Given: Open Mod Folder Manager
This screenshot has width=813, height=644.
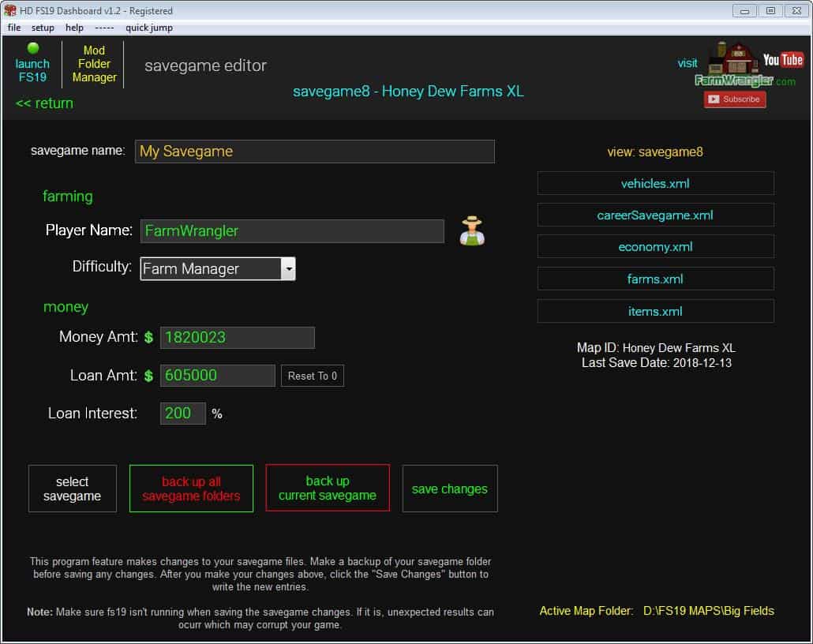Looking at the screenshot, I should tap(94, 64).
